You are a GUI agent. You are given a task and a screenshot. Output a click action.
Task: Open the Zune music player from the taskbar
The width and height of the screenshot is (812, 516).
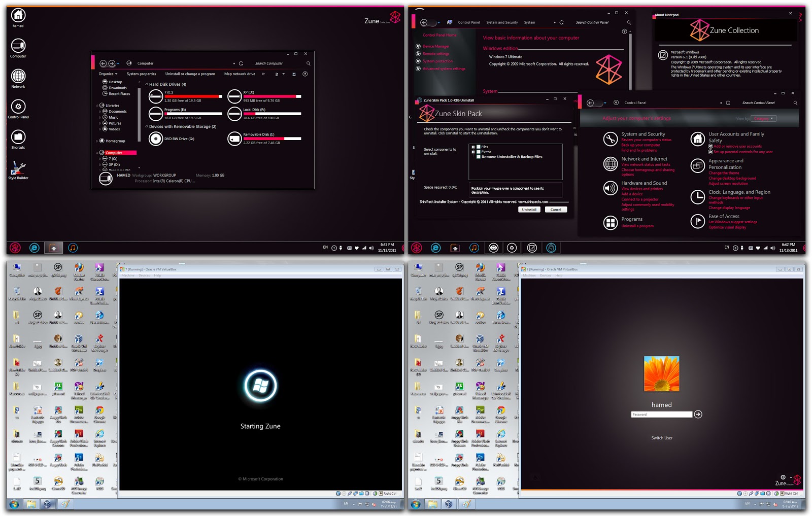pyautogui.click(x=72, y=248)
